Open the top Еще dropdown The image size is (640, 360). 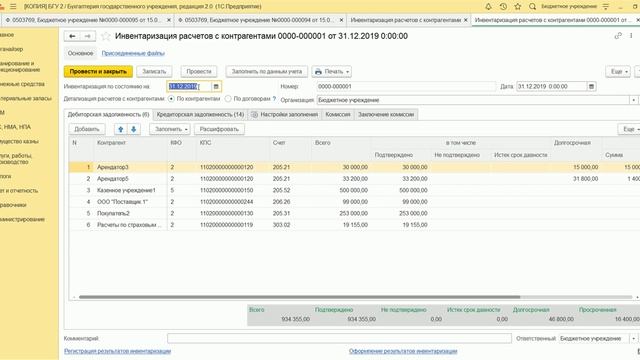(x=618, y=71)
